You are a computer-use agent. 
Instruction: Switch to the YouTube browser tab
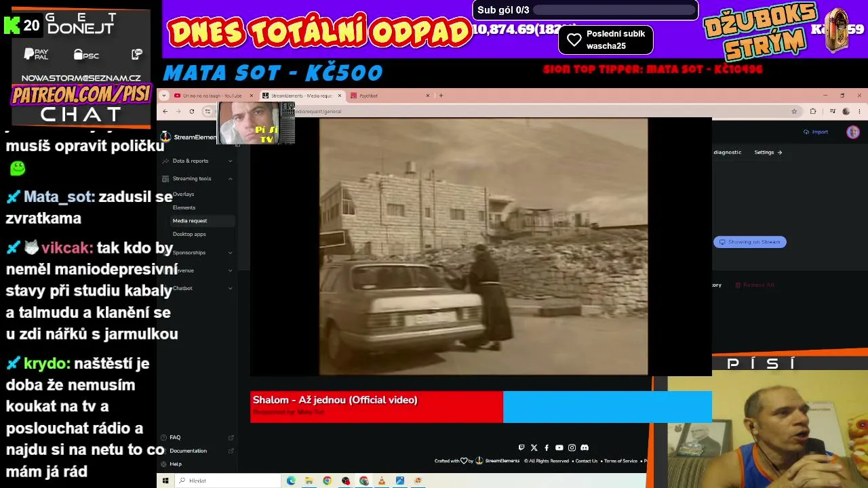point(213,96)
